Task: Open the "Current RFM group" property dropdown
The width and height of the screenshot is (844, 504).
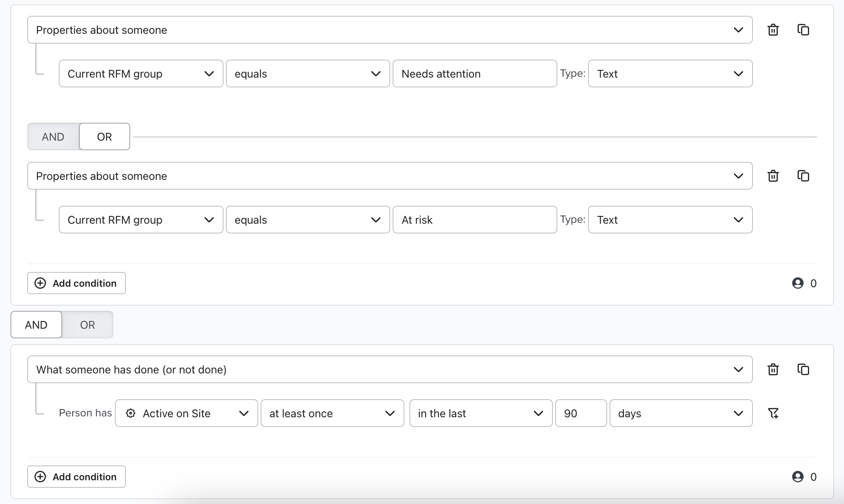Action: (140, 73)
